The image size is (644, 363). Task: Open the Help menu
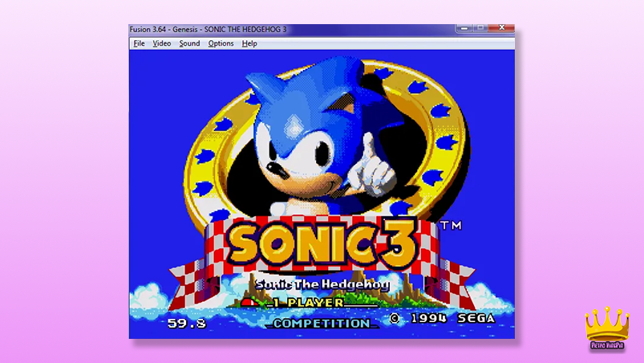(x=249, y=43)
